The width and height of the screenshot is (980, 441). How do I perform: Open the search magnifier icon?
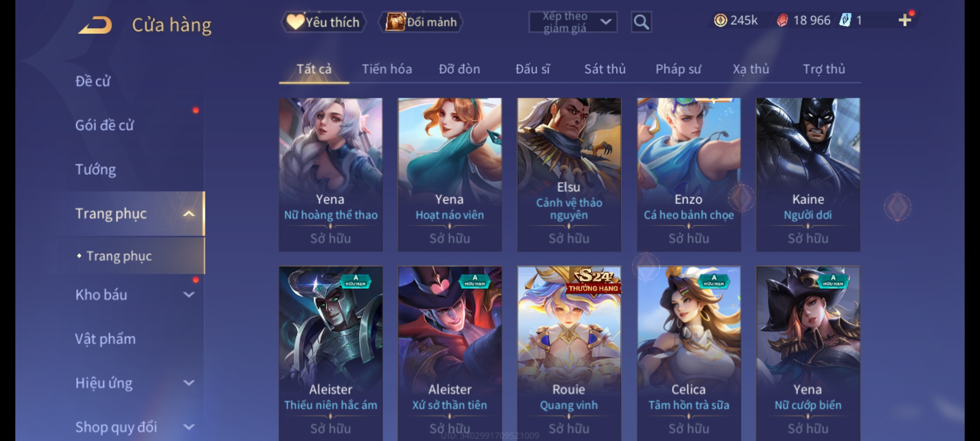click(x=641, y=22)
